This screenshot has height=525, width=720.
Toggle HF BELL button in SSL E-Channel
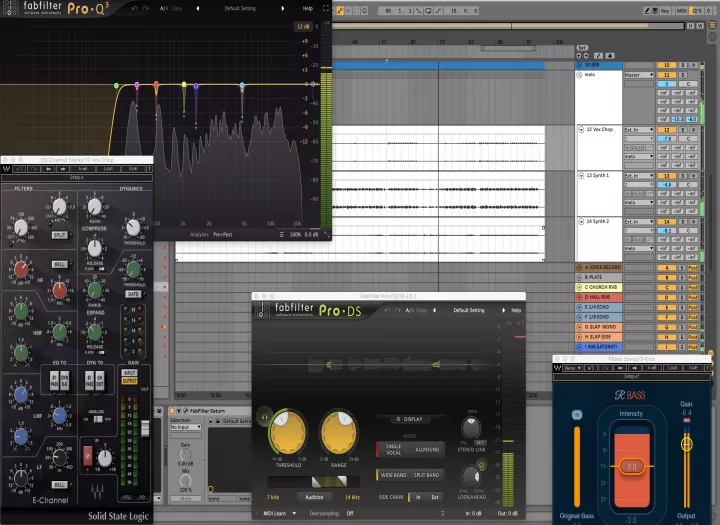point(60,265)
